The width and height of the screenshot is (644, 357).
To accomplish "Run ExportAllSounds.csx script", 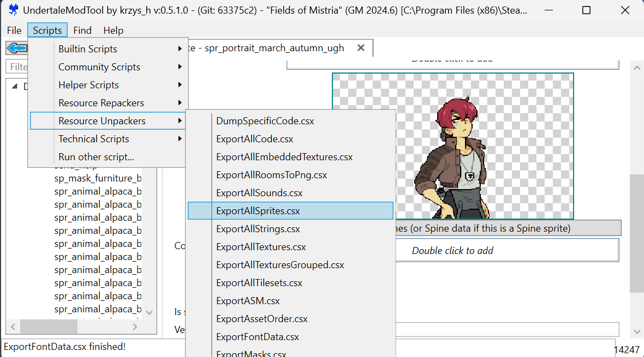I will 290,193.
